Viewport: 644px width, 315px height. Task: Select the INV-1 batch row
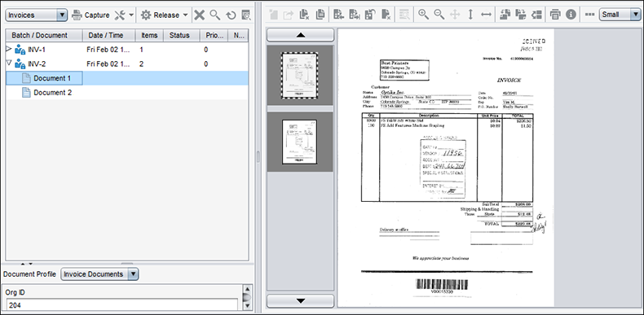127,50
